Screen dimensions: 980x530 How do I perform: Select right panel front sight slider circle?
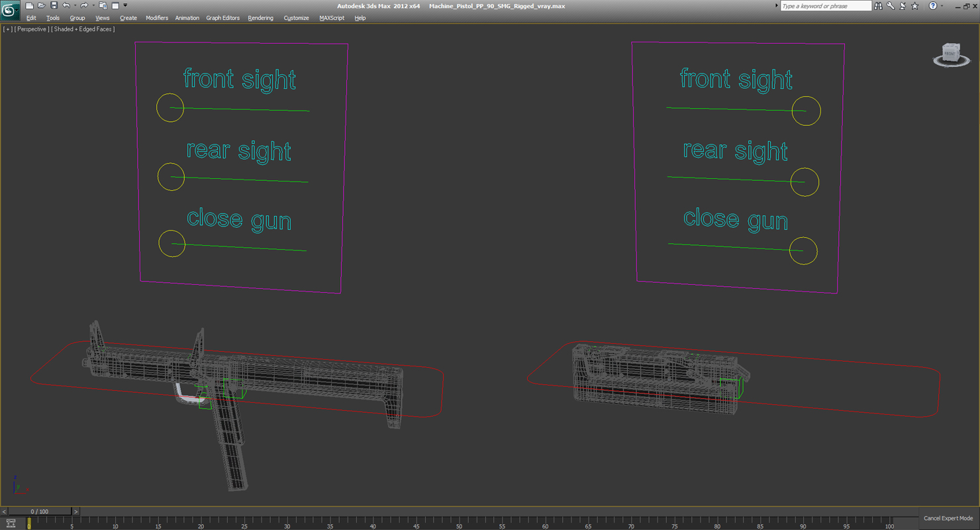[x=807, y=111]
